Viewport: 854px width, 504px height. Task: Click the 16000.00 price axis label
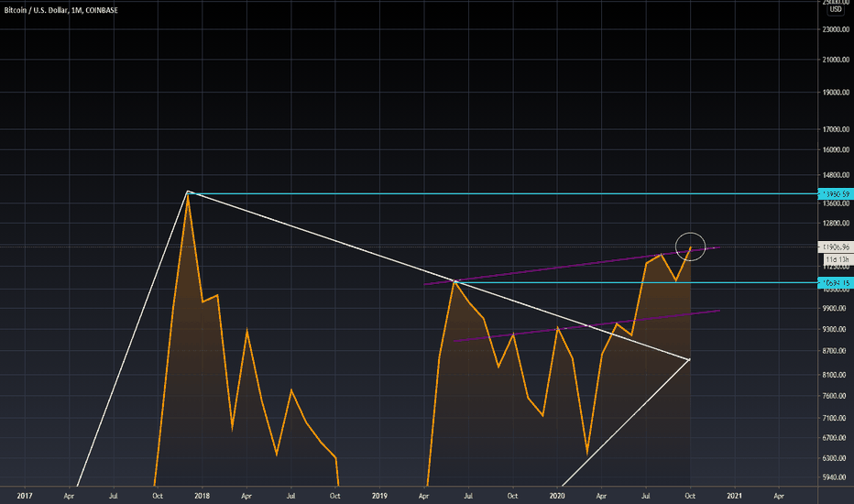click(836, 149)
